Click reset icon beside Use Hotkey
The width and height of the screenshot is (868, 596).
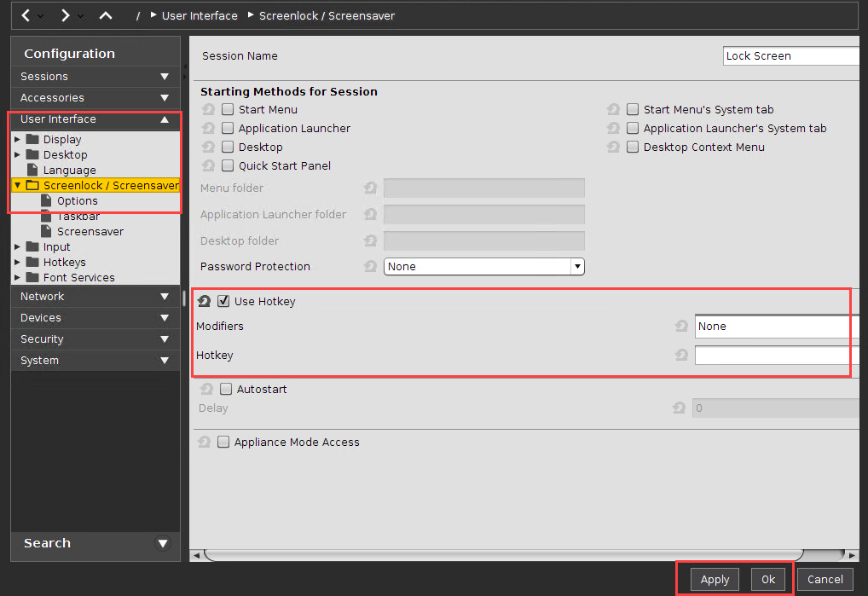coord(205,301)
